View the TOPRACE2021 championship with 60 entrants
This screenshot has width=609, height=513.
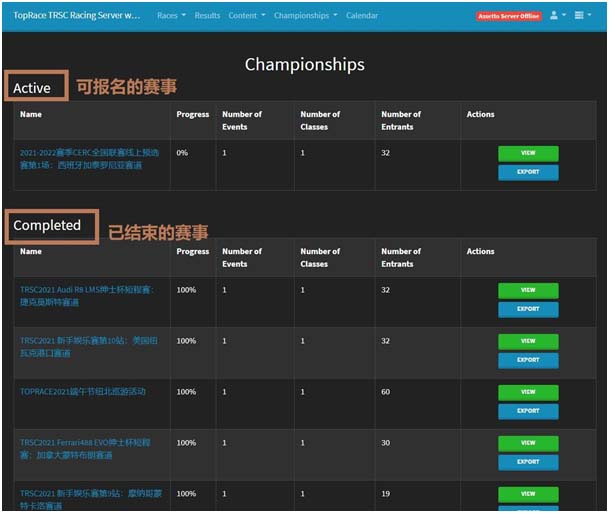click(x=528, y=392)
